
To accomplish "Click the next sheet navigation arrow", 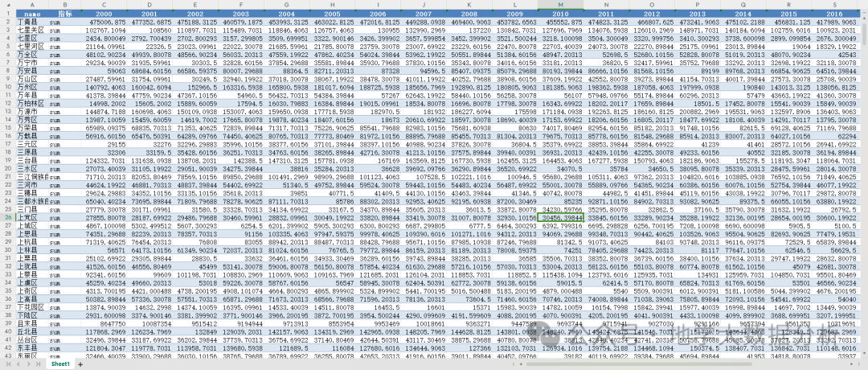I will click(x=29, y=364).
